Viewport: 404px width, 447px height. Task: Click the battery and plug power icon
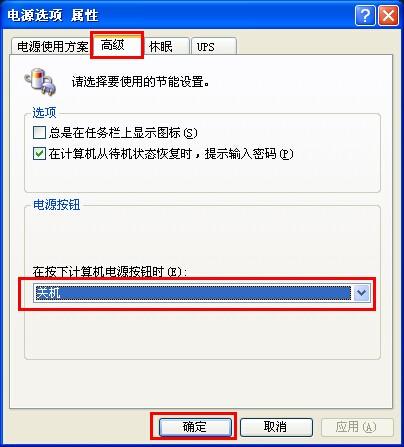tap(40, 81)
